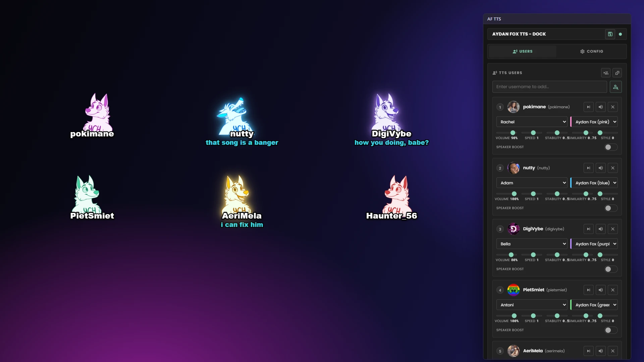The width and height of the screenshot is (644, 362).
Task: Click the save icon in dock header
Action: point(610,34)
